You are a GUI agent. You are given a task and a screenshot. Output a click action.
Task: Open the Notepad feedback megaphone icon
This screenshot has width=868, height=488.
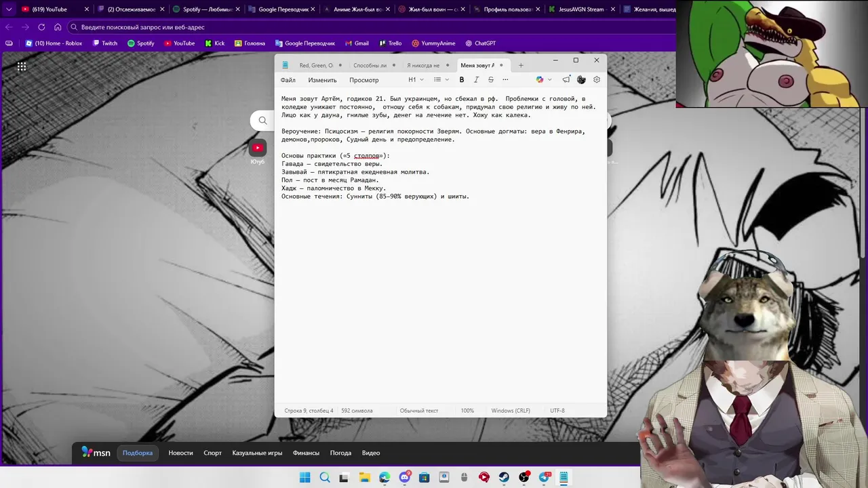coord(566,80)
